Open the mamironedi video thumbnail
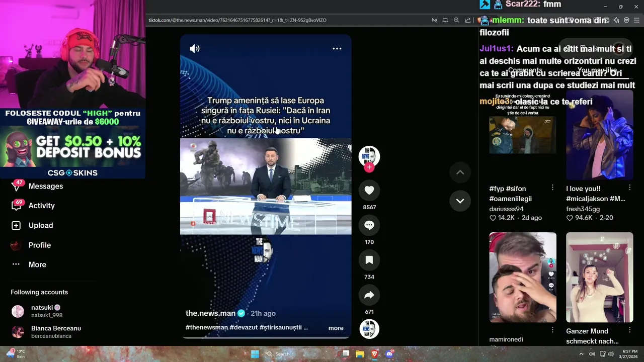Viewport: 644px width, 362px height. tap(523, 277)
